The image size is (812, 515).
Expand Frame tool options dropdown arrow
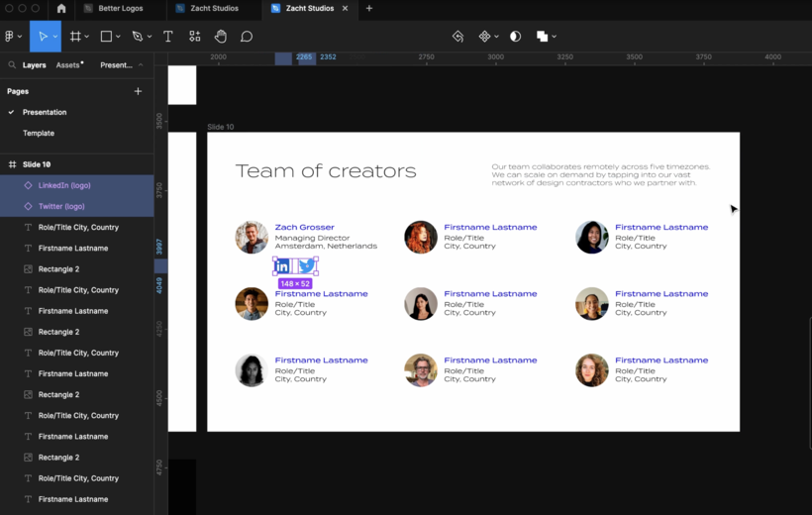(87, 37)
